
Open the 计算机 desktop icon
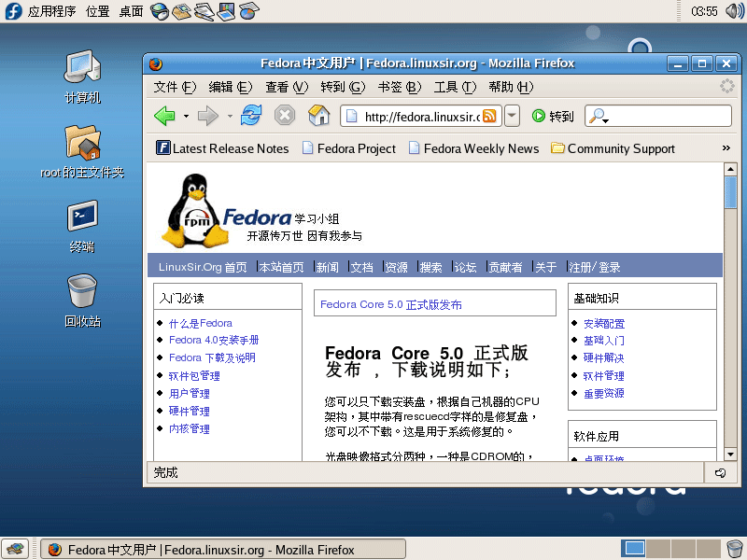pos(82,77)
